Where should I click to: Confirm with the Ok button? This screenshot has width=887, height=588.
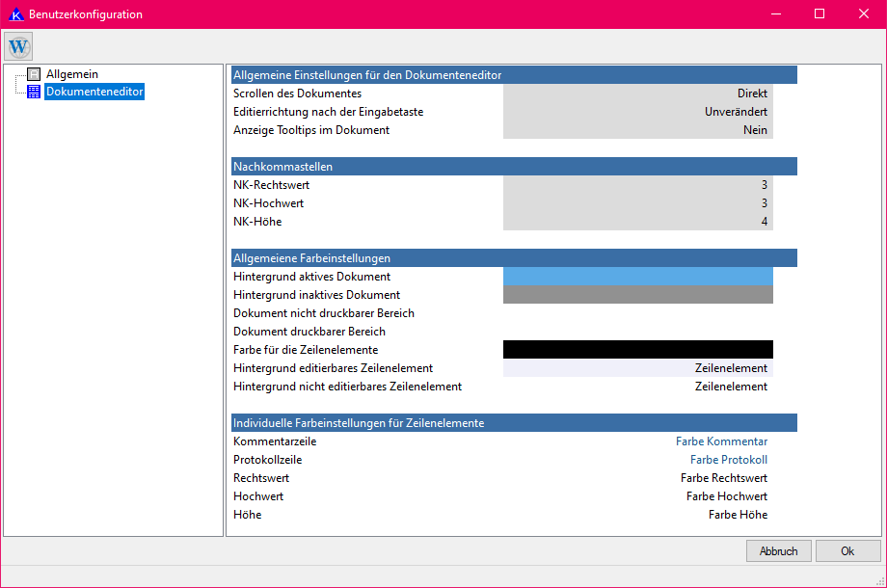coord(847,551)
